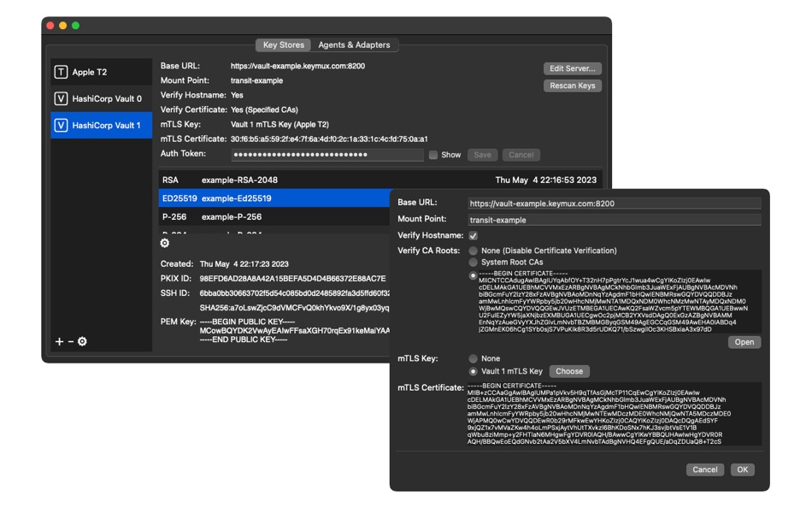Image resolution: width=812 pixels, height=508 pixels.
Task: Click the Base URL field in dialog
Action: [615, 204]
